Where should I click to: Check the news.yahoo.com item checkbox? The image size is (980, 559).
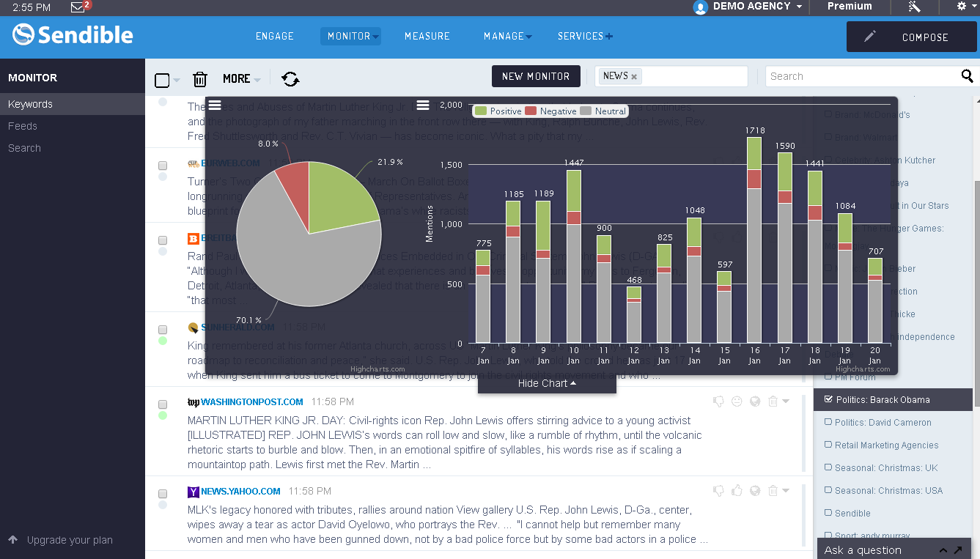tap(163, 494)
